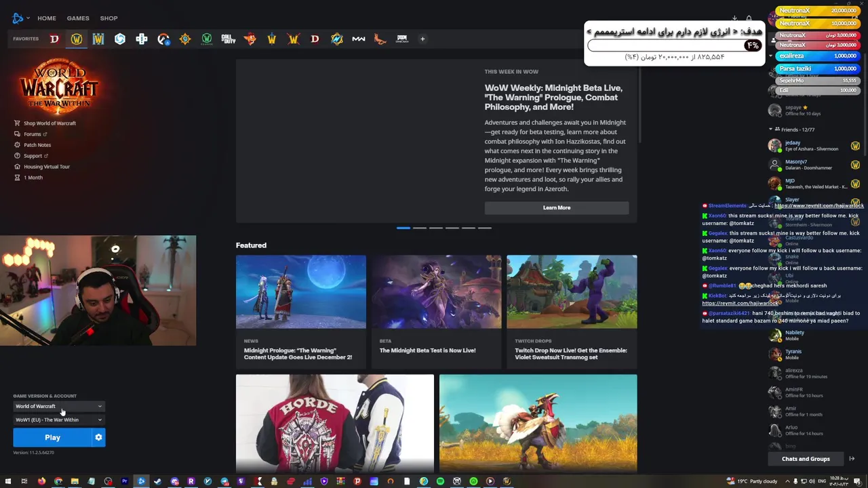The width and height of the screenshot is (868, 488).
Task: Go to the GAMES tab
Action: pos(78,18)
